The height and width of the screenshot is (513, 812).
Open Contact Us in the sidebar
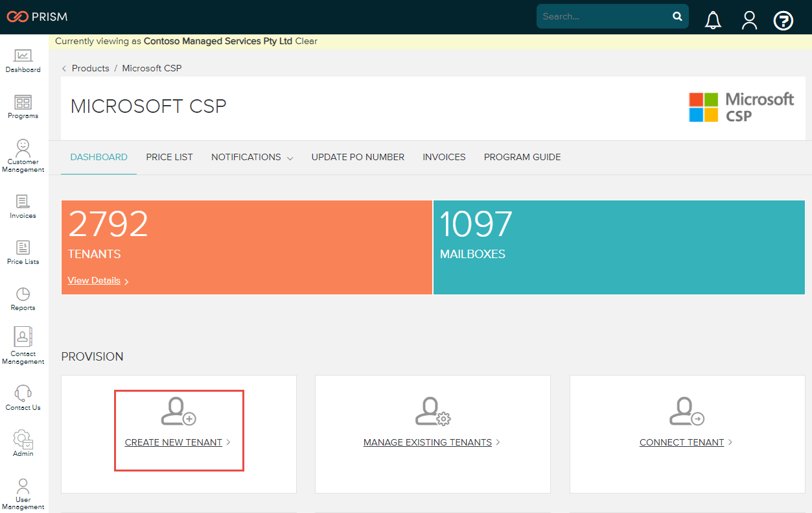[23, 398]
